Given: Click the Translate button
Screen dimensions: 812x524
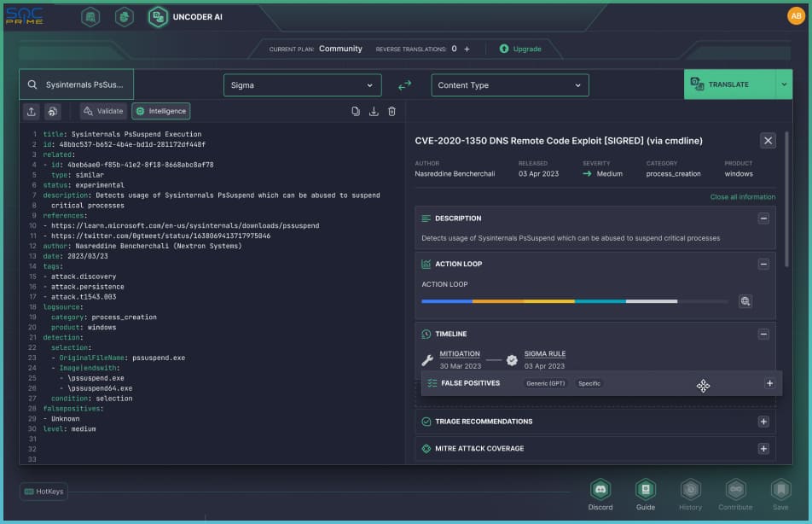Looking at the screenshot, I should [x=729, y=84].
